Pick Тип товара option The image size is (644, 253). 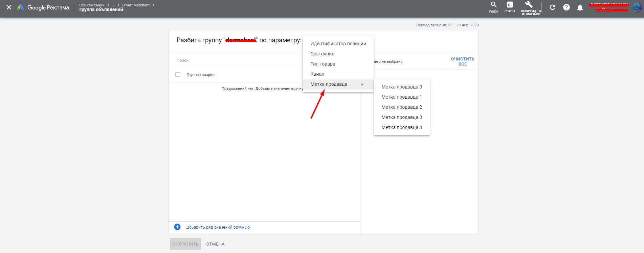[x=323, y=64]
